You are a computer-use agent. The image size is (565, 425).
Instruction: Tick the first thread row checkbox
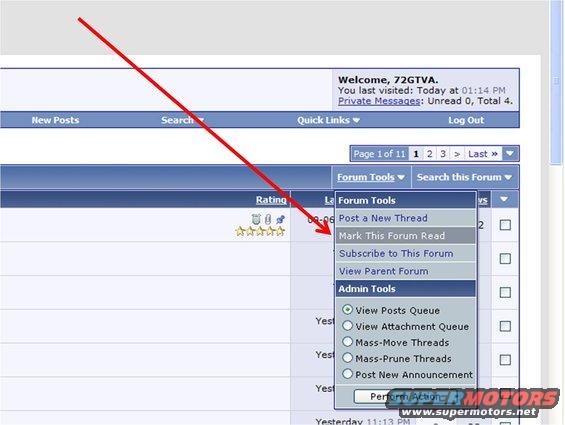505,225
